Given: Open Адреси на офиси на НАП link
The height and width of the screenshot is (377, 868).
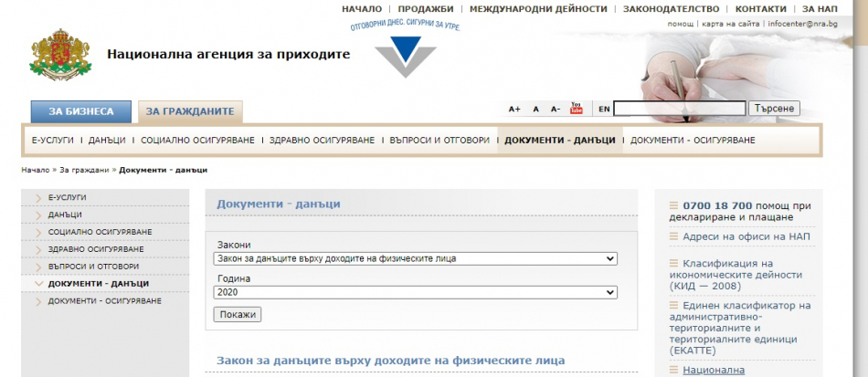Looking at the screenshot, I should 746,236.
